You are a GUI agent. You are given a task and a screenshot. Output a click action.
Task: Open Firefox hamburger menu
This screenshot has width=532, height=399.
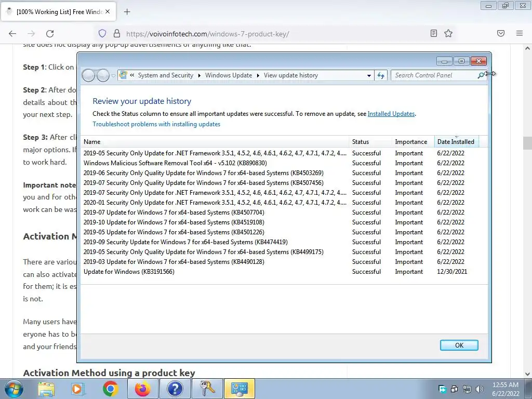[x=520, y=33]
